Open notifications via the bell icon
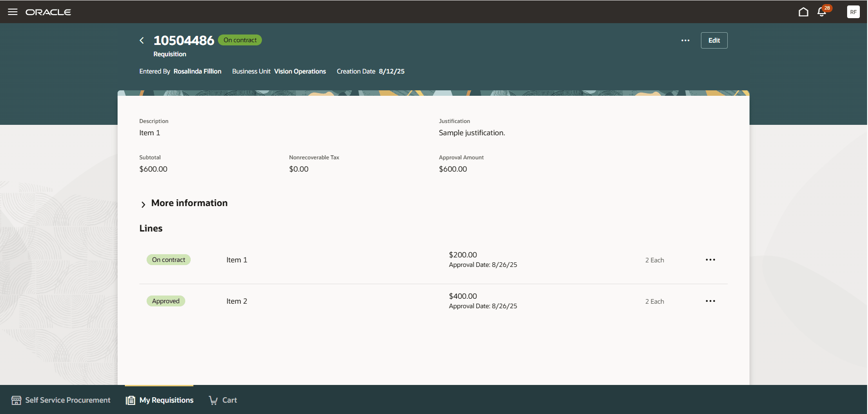This screenshot has height=414, width=868. point(822,12)
